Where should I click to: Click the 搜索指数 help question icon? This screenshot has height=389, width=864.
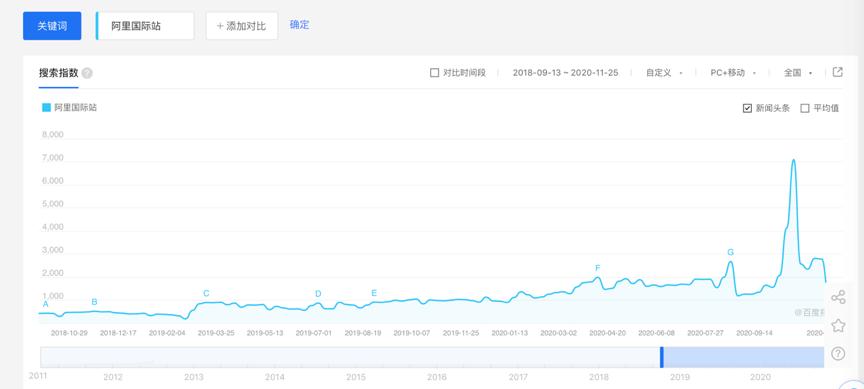pyautogui.click(x=87, y=73)
